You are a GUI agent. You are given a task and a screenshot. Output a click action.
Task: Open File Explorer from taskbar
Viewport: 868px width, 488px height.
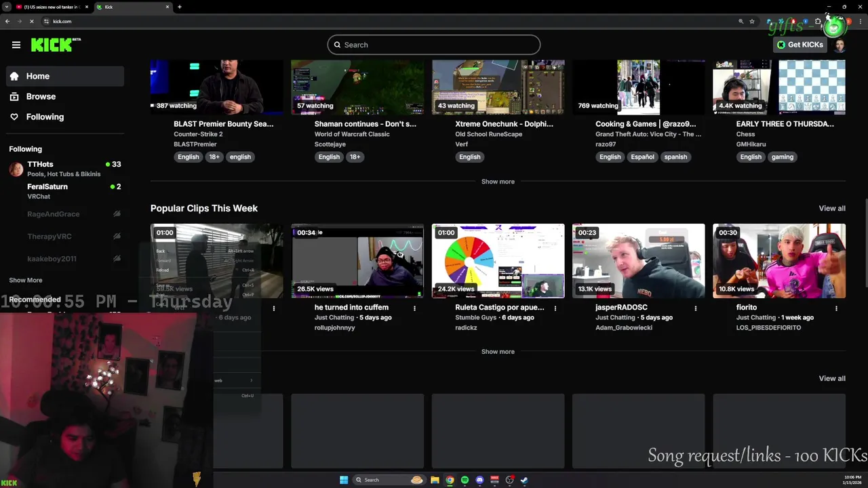435,480
